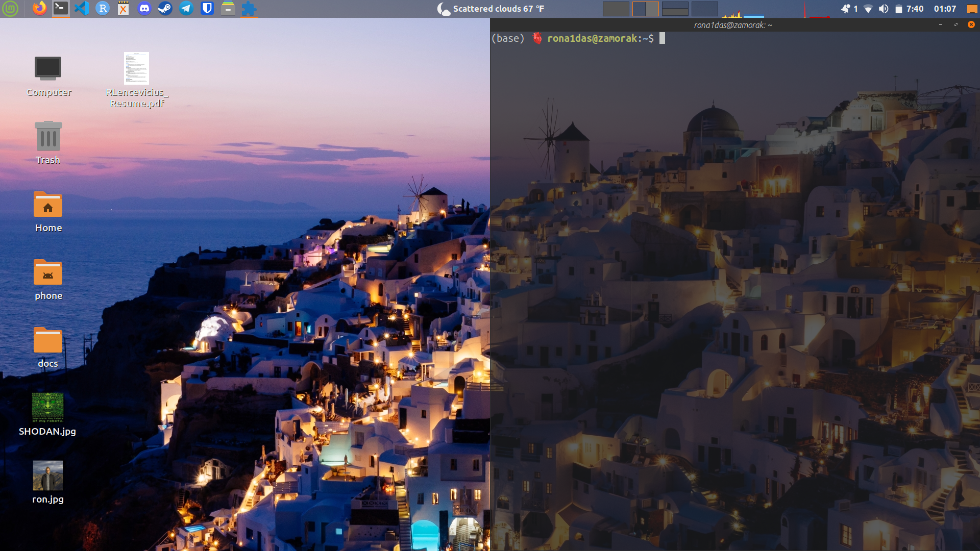
Task: Open the Wi-Fi network applet
Action: pos(868,9)
